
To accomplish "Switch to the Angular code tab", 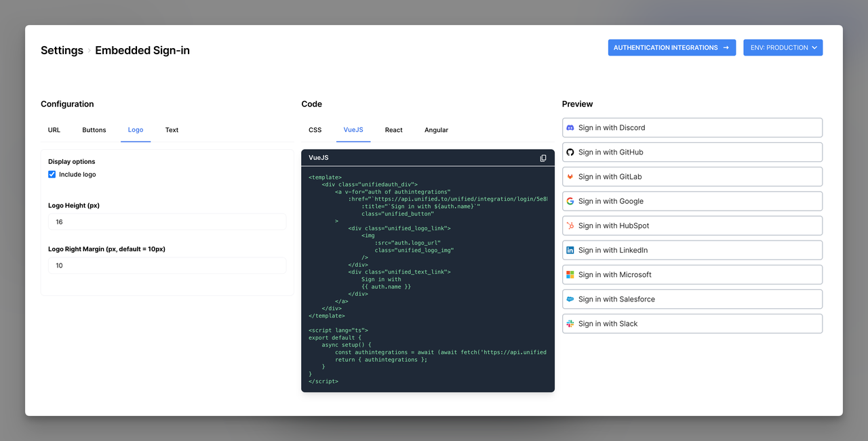I will [x=437, y=130].
